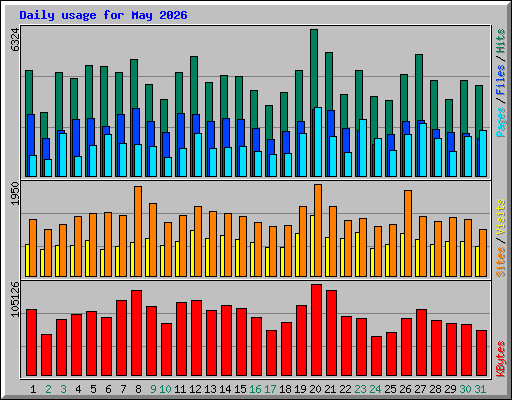Select day label 1 on the x-axis
512x400 pixels.
(33, 389)
